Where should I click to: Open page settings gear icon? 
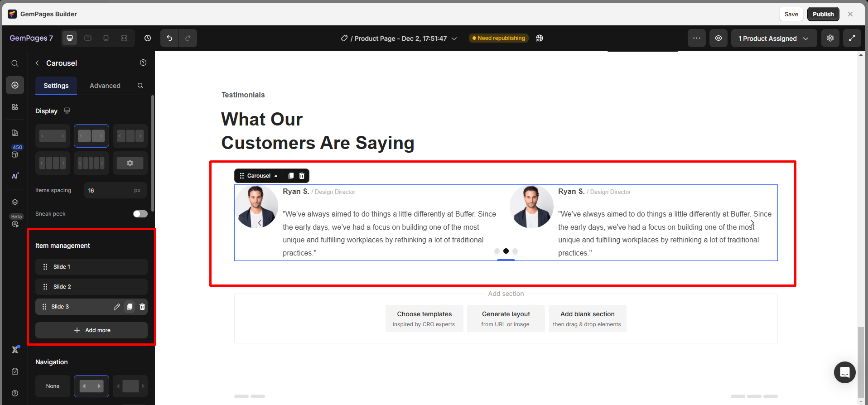tap(830, 38)
